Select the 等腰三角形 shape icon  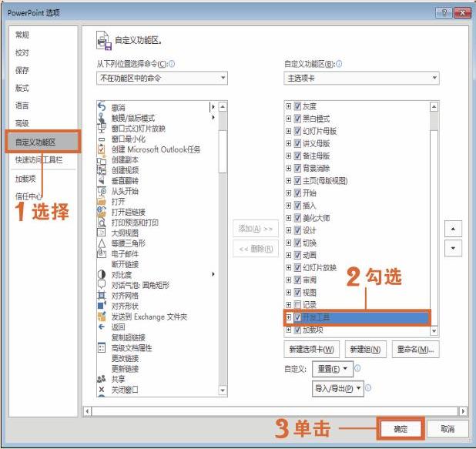pos(102,243)
